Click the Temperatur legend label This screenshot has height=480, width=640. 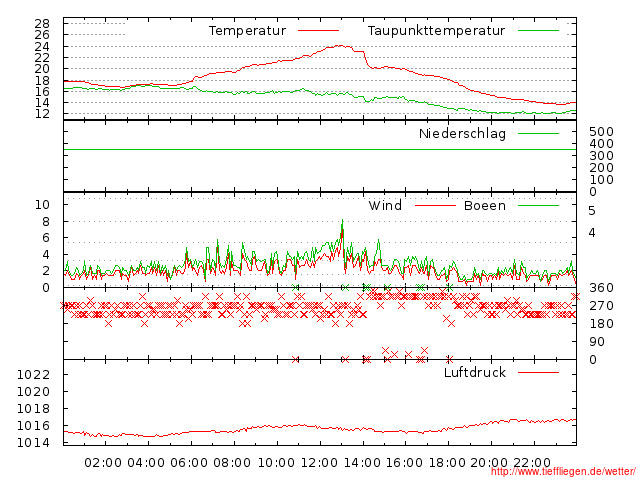point(247,31)
